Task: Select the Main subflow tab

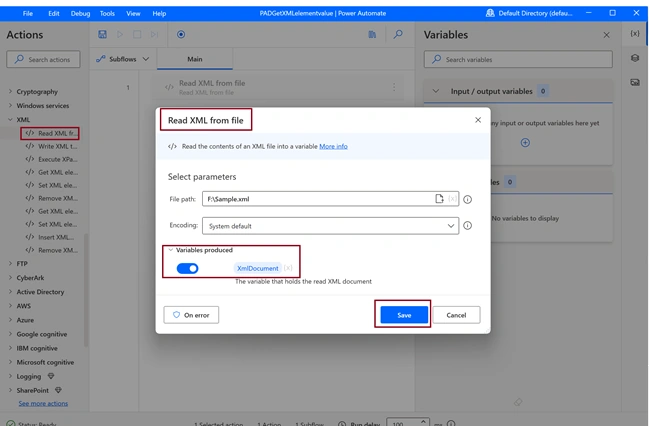Action: coord(195,59)
